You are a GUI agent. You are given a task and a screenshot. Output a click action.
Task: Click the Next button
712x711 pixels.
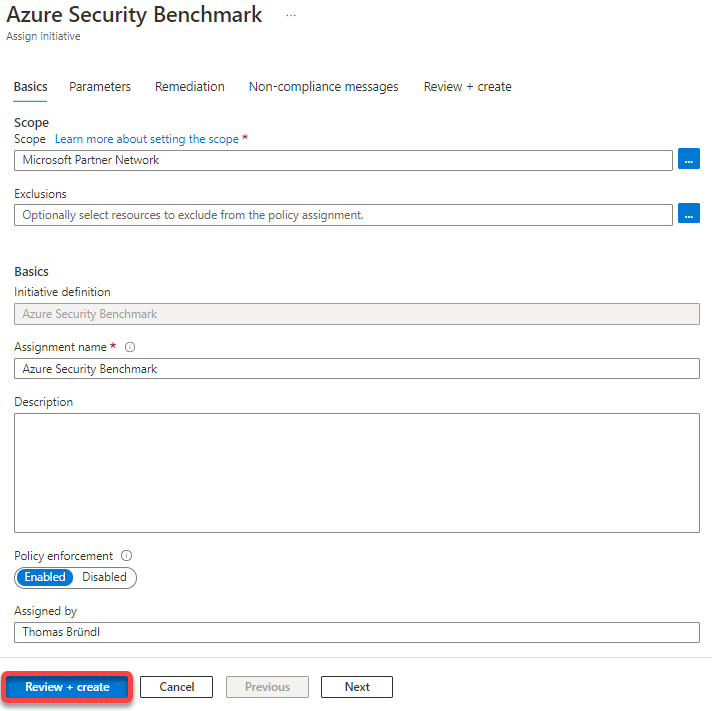point(357,687)
